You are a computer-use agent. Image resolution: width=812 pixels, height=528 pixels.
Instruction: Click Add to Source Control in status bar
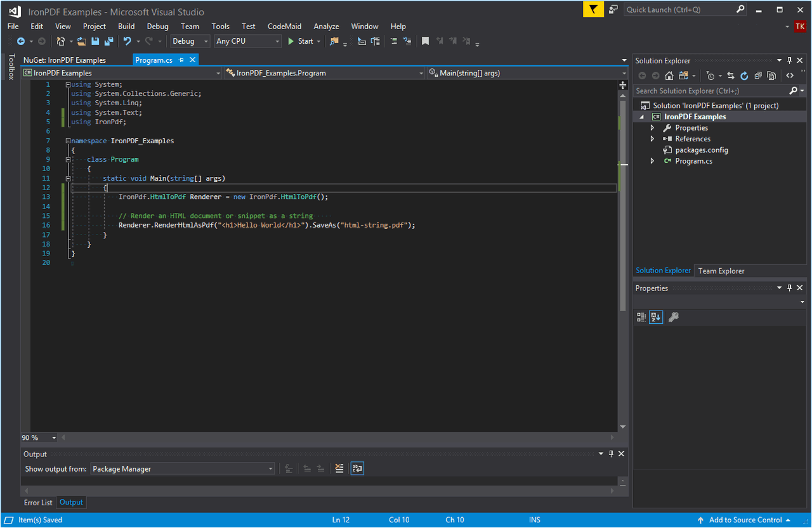point(744,520)
